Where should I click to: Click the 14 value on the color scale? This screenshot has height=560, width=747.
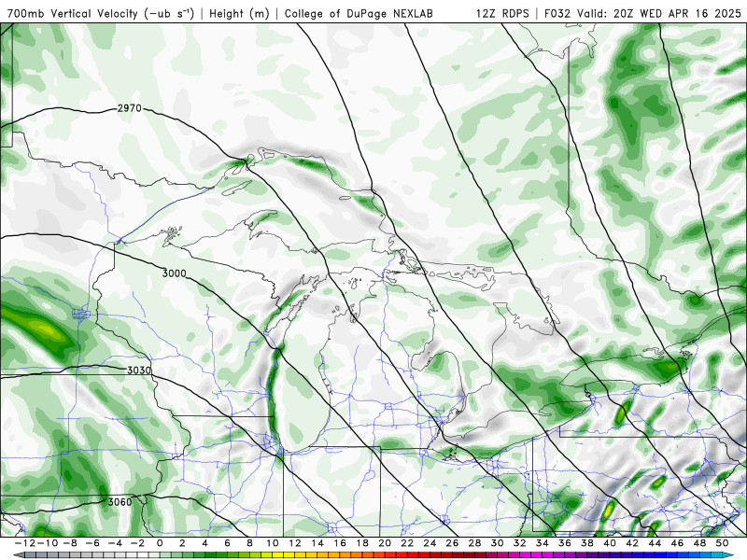click(x=317, y=543)
